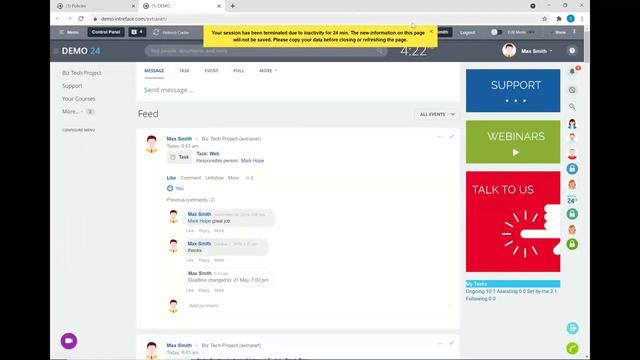Image resolution: width=640 pixels, height=360 pixels.
Task: Open the Menu button in admin bar
Action: pos(69,32)
